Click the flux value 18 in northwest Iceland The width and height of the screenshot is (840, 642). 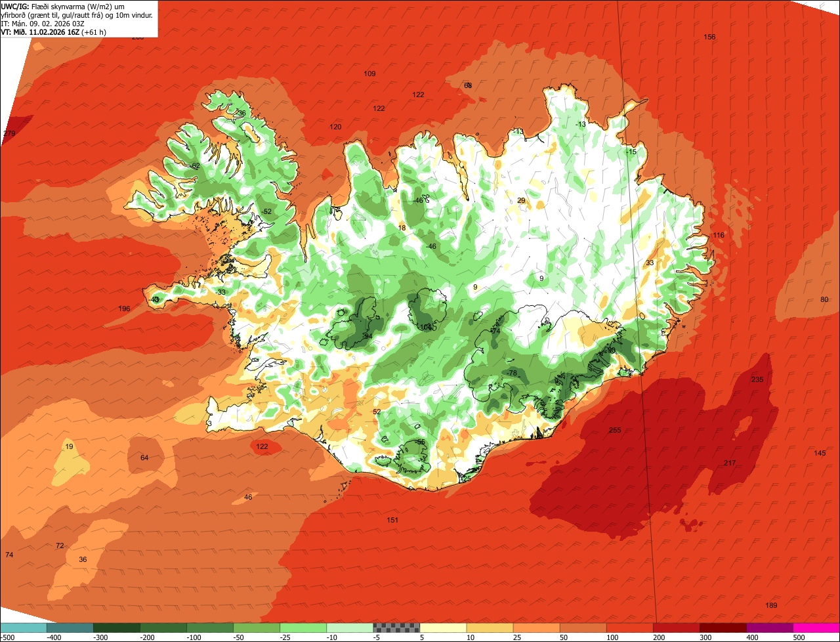point(402,228)
